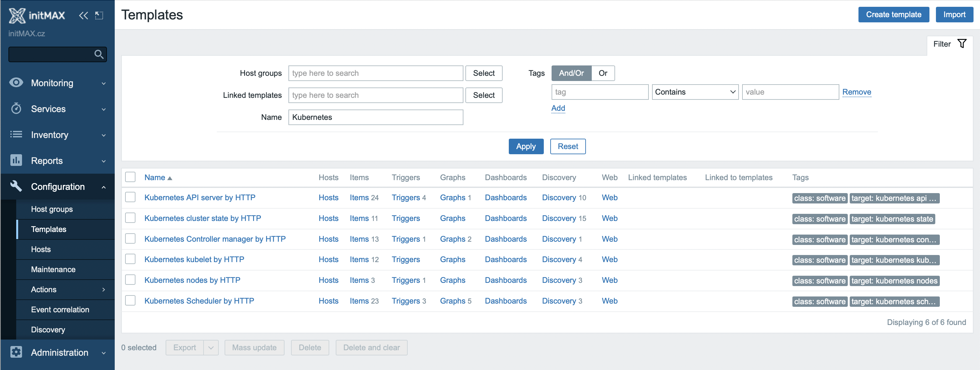Select the Or tag mode

pyautogui.click(x=602, y=73)
